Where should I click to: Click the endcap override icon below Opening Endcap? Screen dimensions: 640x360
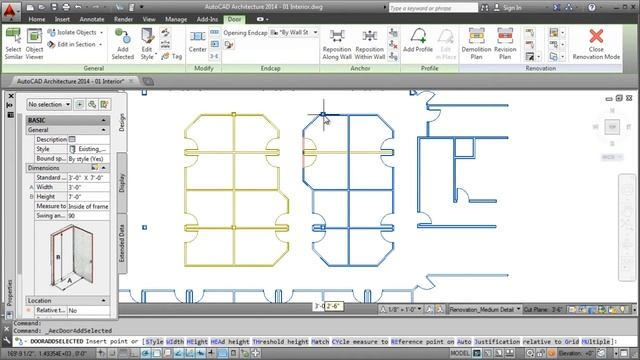229,45
